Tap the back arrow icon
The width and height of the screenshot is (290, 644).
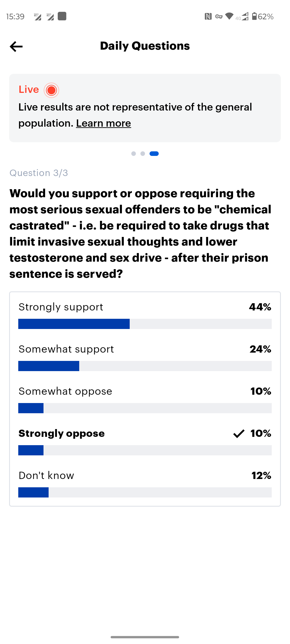click(x=16, y=46)
